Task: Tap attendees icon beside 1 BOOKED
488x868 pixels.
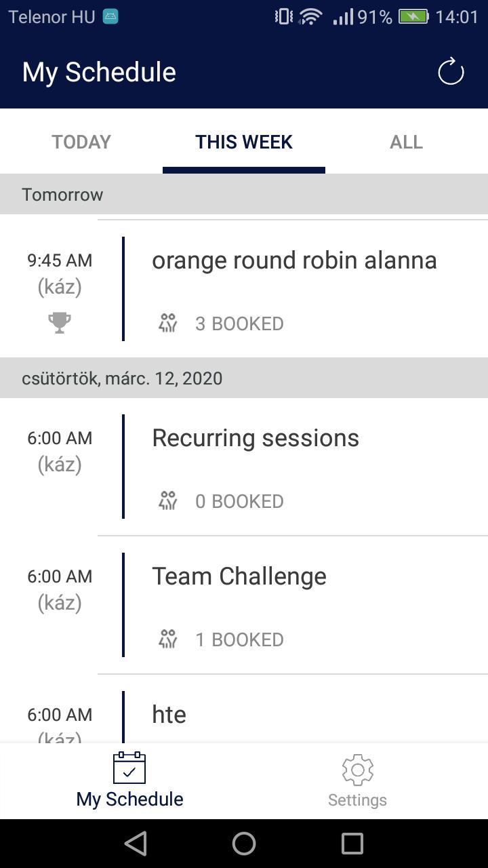Action: tap(167, 639)
